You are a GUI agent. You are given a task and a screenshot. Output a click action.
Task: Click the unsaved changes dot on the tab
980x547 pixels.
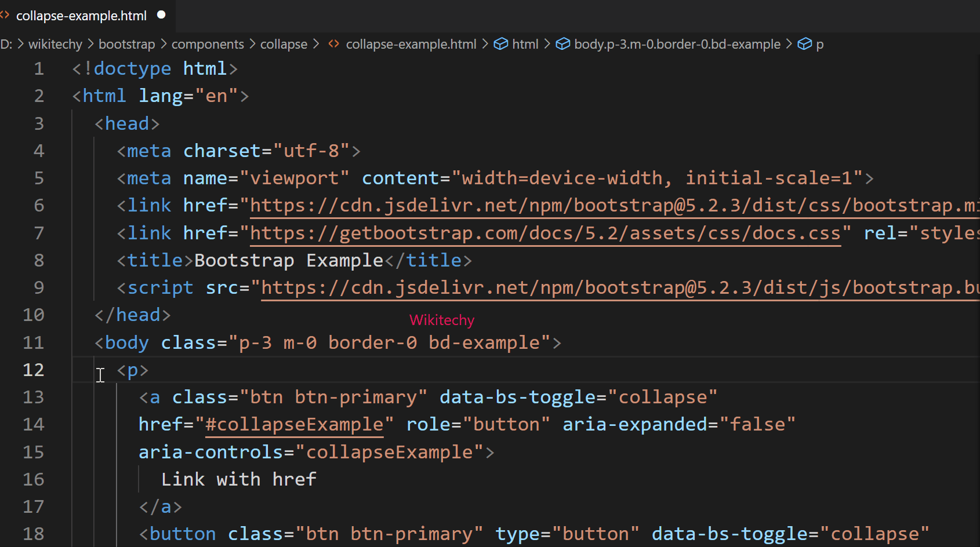pos(161,15)
